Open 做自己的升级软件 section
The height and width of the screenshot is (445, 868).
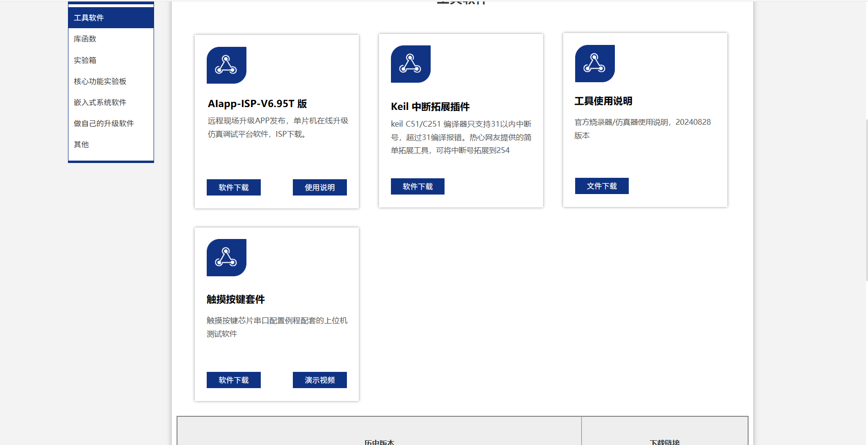pyautogui.click(x=103, y=123)
